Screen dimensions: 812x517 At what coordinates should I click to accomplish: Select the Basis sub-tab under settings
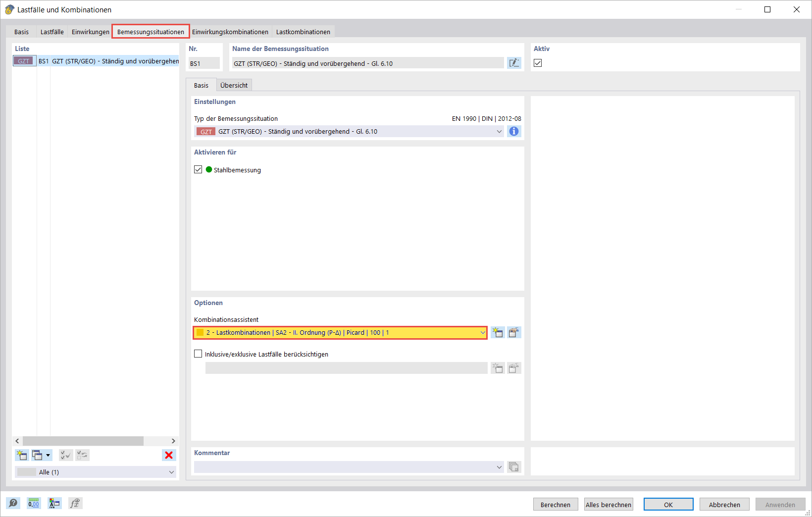click(x=201, y=85)
